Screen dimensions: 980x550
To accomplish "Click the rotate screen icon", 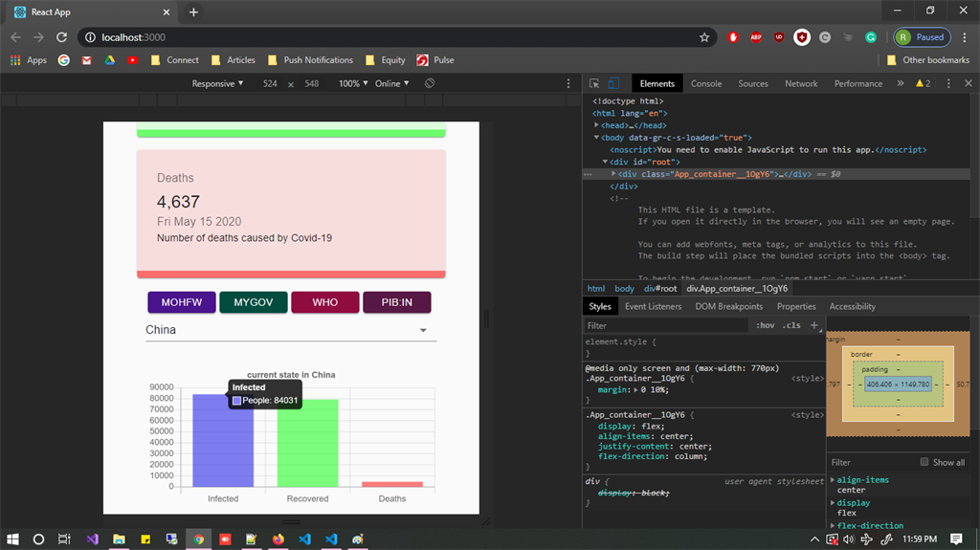I will click(x=430, y=83).
